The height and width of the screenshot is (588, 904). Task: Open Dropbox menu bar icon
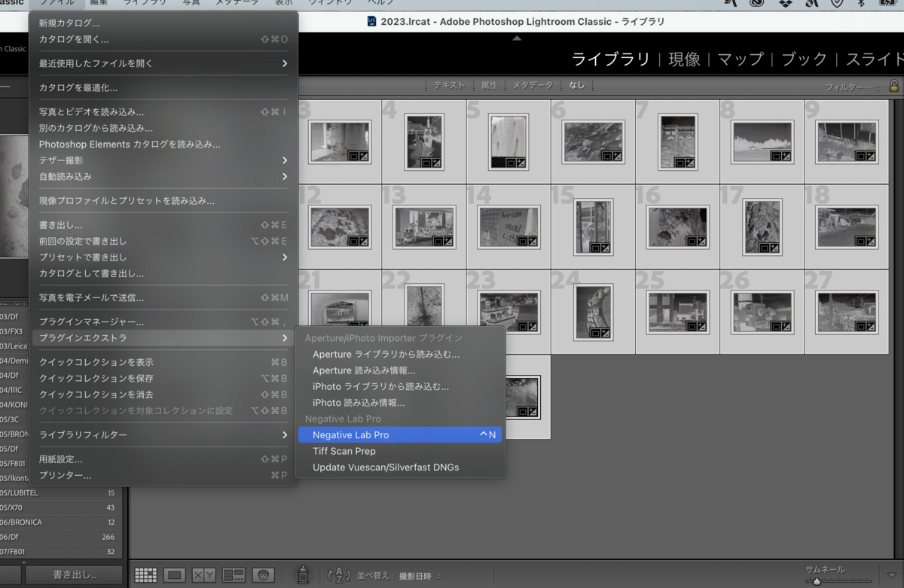785,3
